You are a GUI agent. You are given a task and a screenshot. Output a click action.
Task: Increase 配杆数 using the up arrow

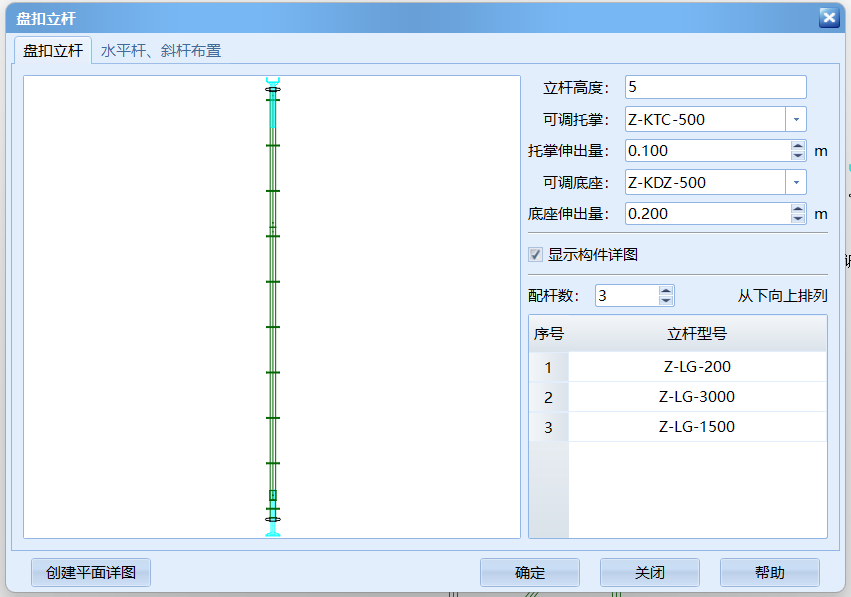coord(665,290)
